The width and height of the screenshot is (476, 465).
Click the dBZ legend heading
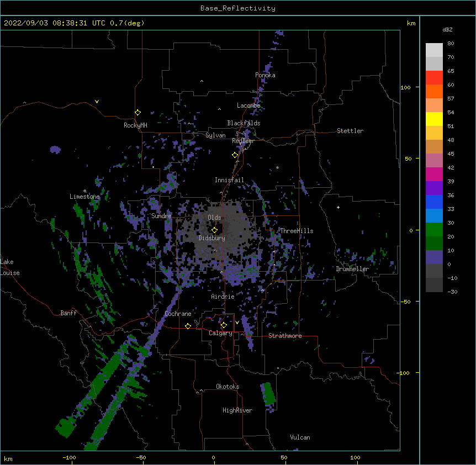[x=447, y=29]
